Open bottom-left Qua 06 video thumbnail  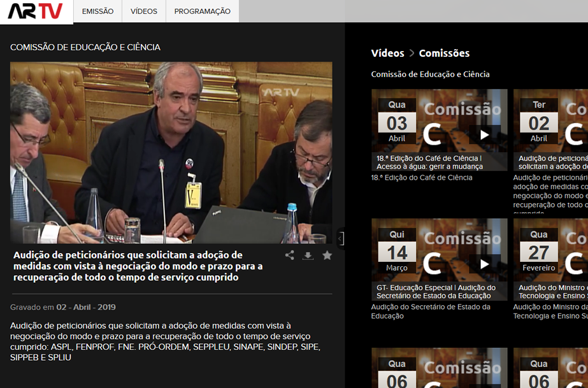[x=439, y=368]
